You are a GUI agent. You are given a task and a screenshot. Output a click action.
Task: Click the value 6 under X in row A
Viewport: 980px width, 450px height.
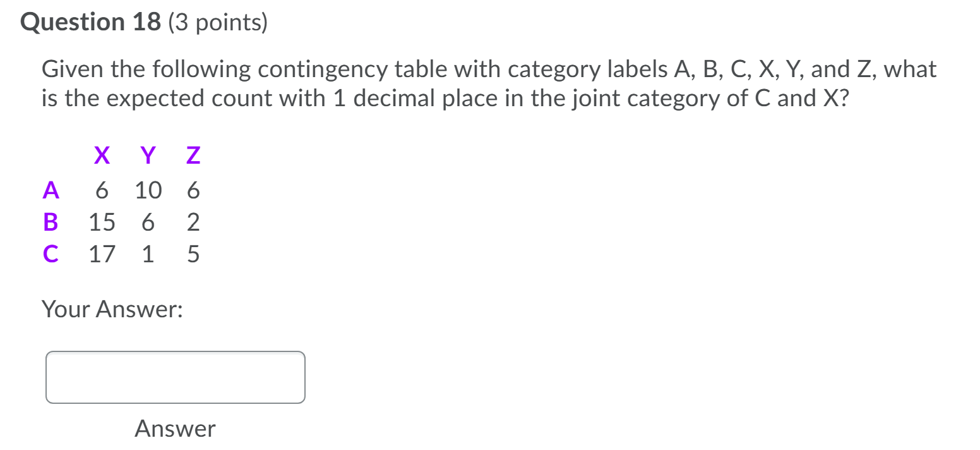click(x=102, y=190)
